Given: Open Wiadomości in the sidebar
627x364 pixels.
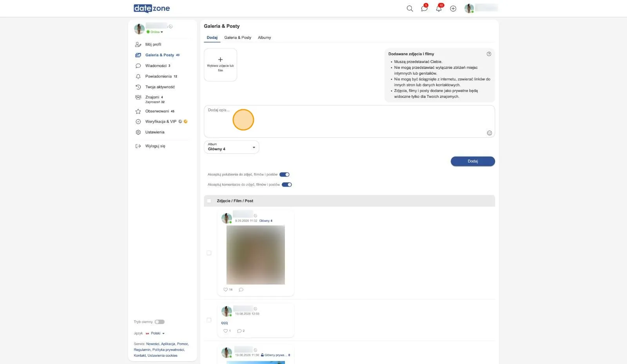Looking at the screenshot, I should coord(156,66).
